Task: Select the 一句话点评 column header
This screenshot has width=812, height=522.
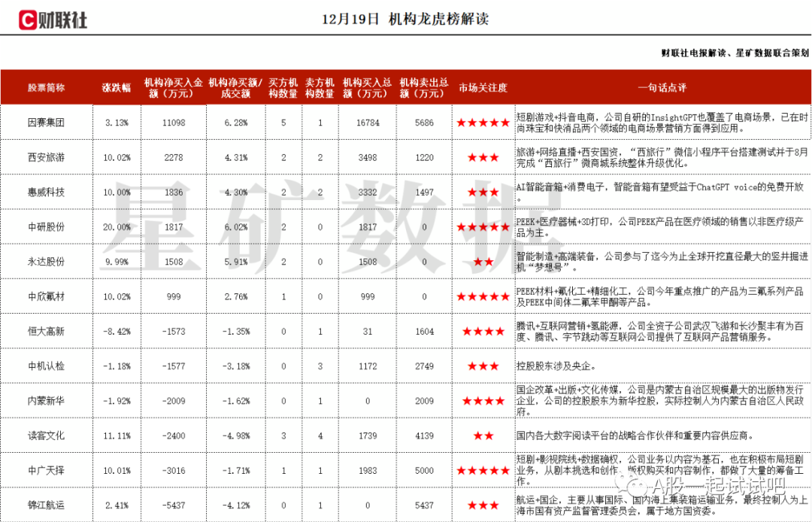Action: point(662,87)
